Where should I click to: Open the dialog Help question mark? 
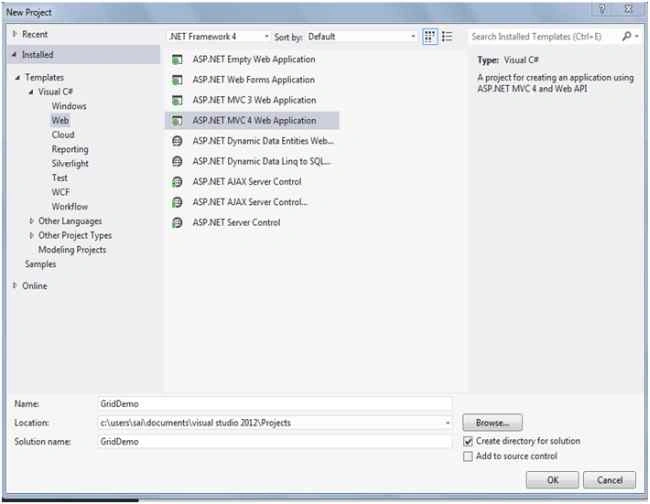[602, 9]
